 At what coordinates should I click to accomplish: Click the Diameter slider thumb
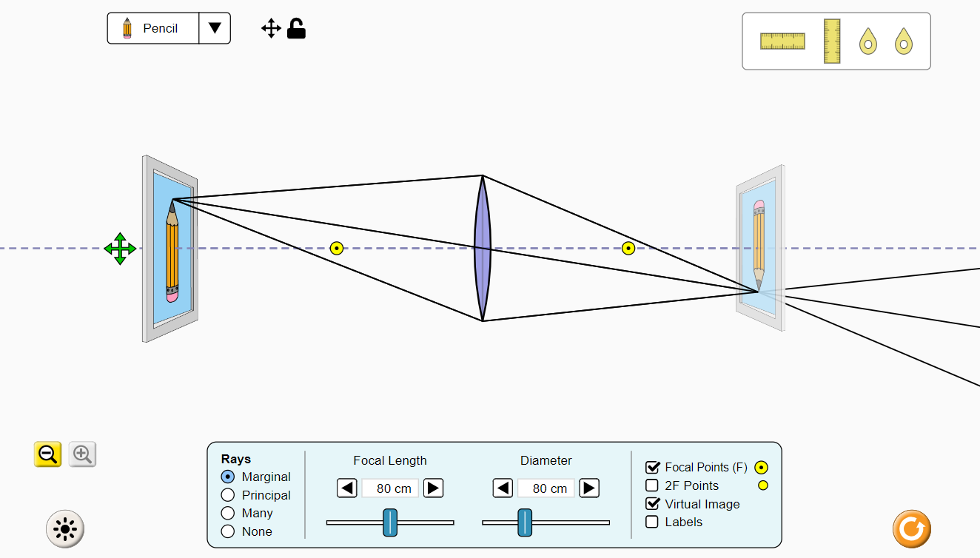pos(525,522)
